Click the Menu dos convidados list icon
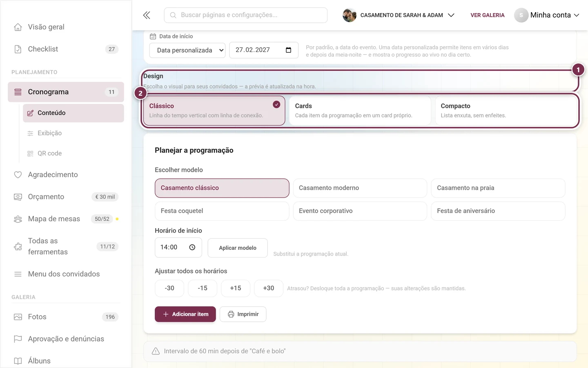This screenshot has width=588, height=368. [x=18, y=274]
